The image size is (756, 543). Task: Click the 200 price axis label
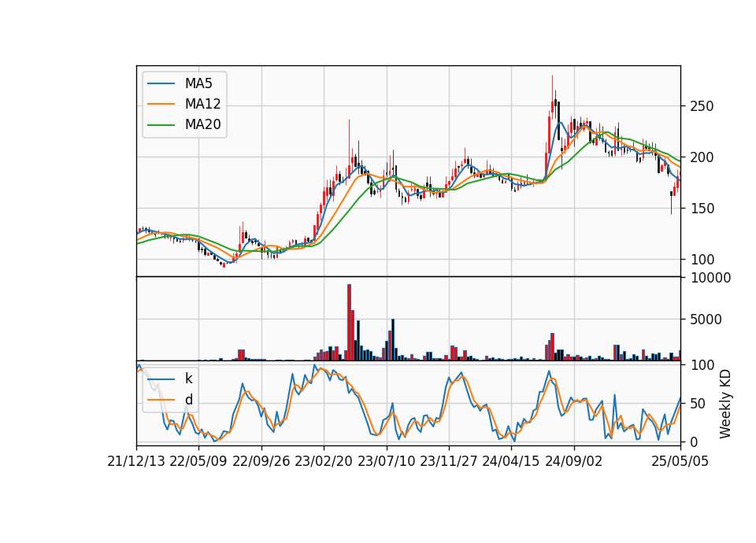[702, 157]
